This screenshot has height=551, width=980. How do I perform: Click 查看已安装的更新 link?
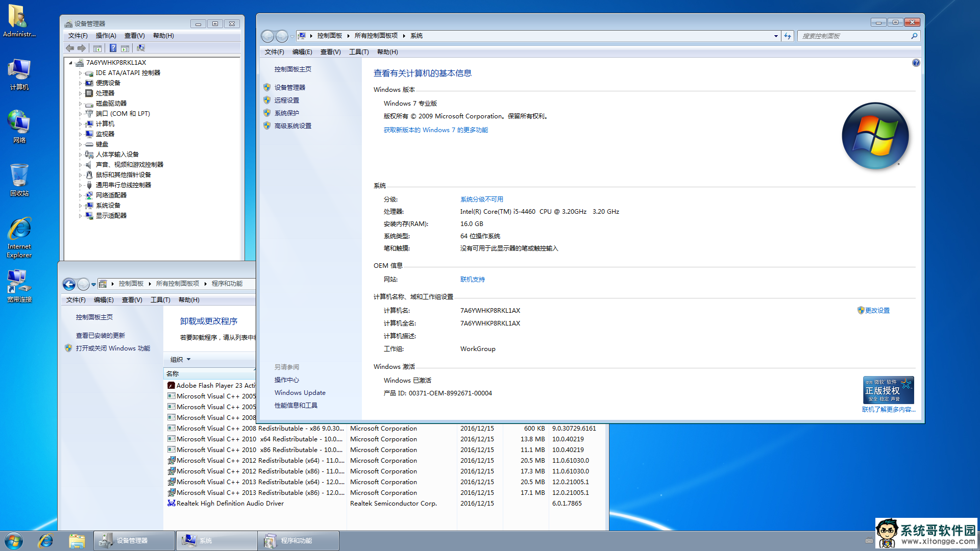coord(100,336)
